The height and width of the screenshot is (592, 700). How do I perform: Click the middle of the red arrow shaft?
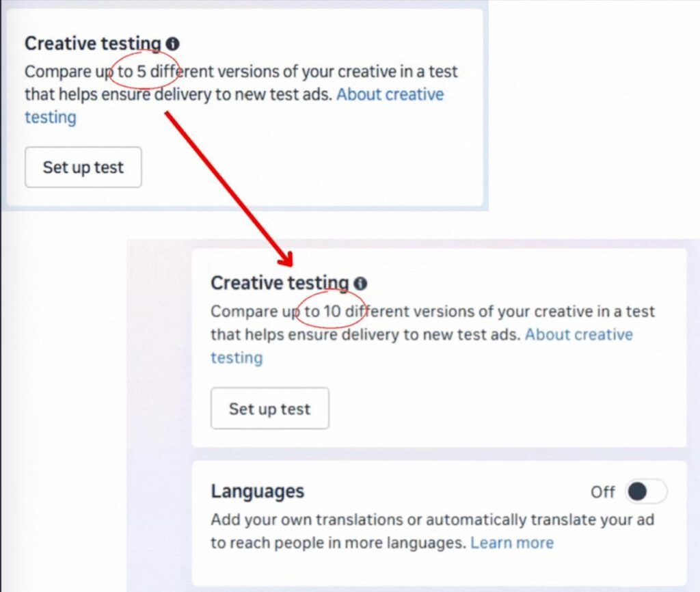pyautogui.click(x=226, y=188)
